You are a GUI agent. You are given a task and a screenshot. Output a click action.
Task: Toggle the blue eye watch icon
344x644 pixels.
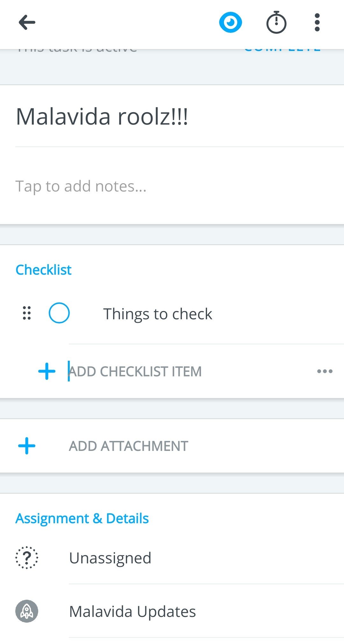point(230,22)
